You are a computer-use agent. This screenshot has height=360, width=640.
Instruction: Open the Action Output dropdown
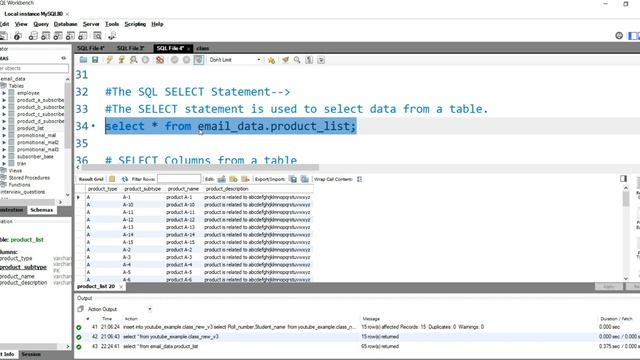(150, 309)
